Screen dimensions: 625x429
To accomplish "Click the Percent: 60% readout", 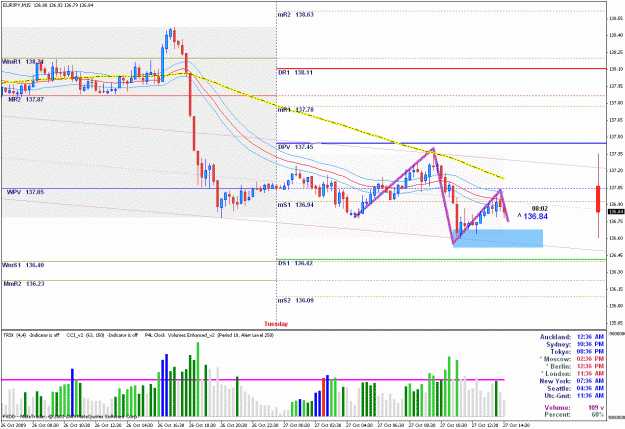I will click(574, 415).
